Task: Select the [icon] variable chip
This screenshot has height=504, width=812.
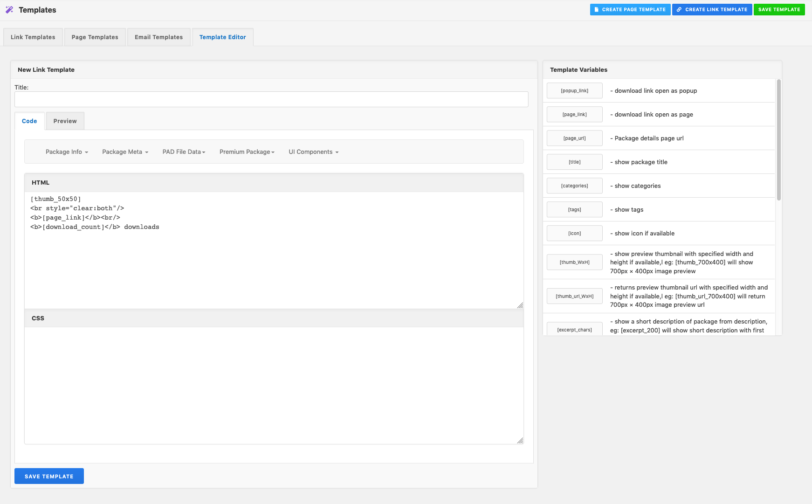Action: (x=574, y=233)
